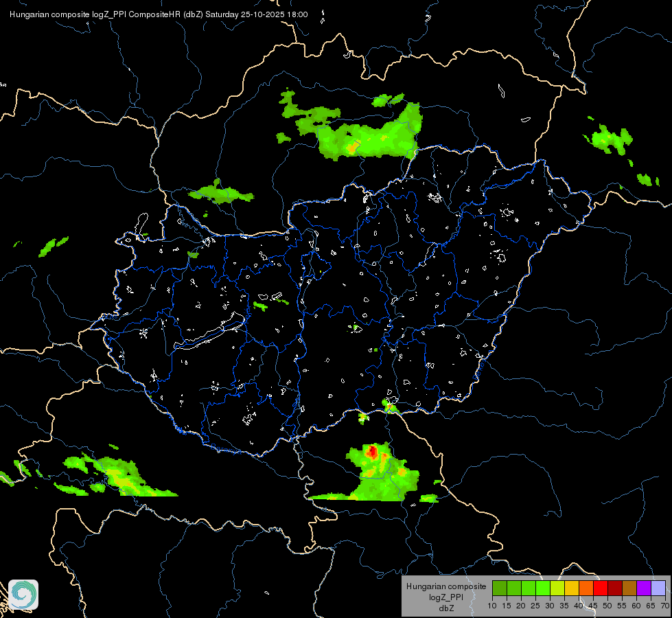Select the 60–65 dBZ purple legend swatch

644,588
